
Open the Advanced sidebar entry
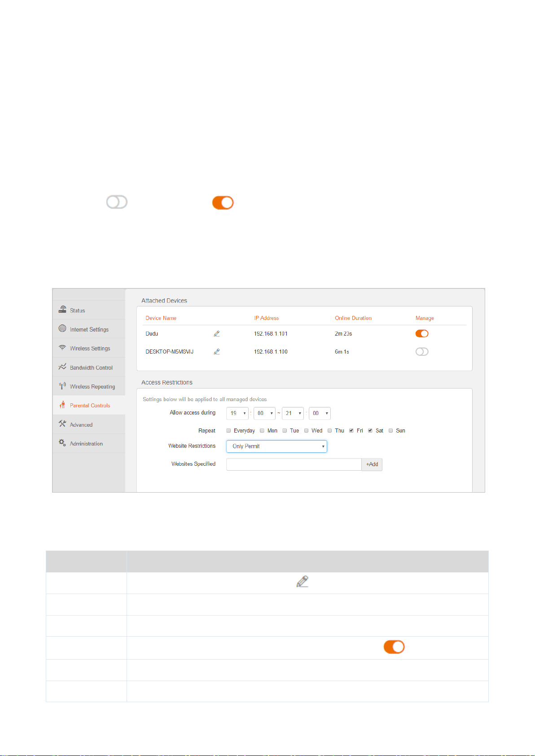[x=89, y=424]
